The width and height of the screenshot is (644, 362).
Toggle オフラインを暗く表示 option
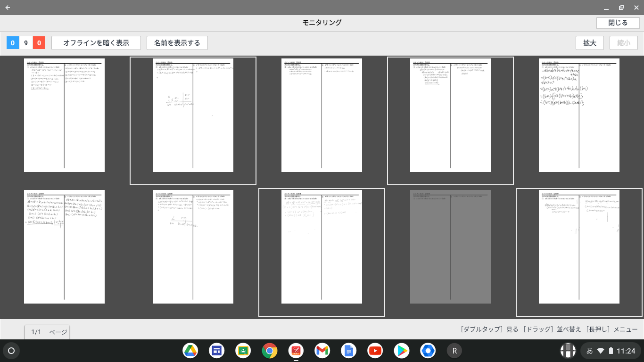(96, 43)
